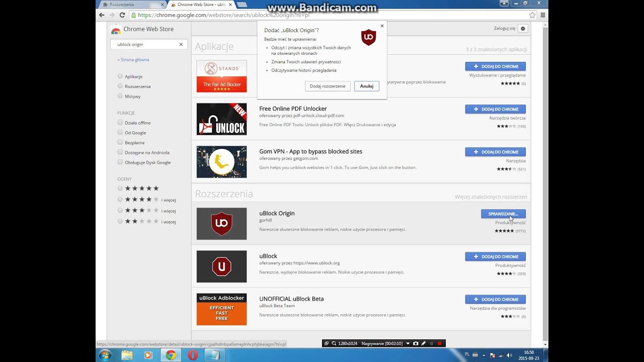
Task: Click the Zaloguj się link
Action: [505, 29]
